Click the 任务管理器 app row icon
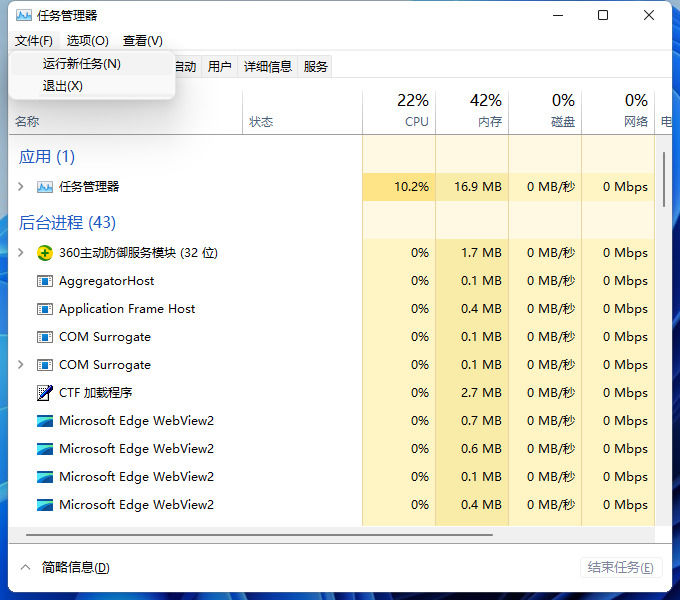 (45, 187)
